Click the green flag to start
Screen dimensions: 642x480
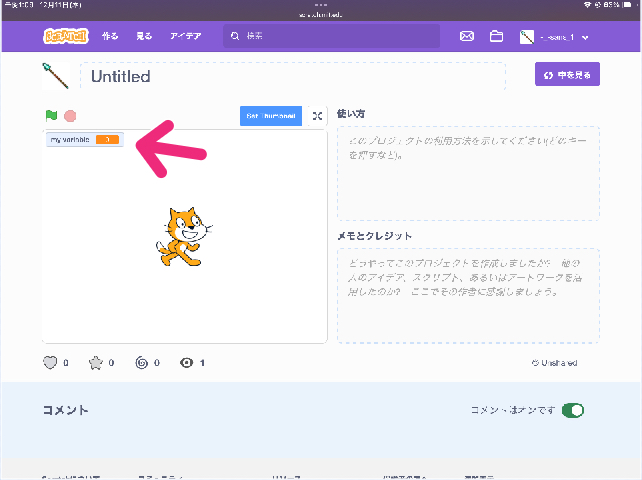51,116
